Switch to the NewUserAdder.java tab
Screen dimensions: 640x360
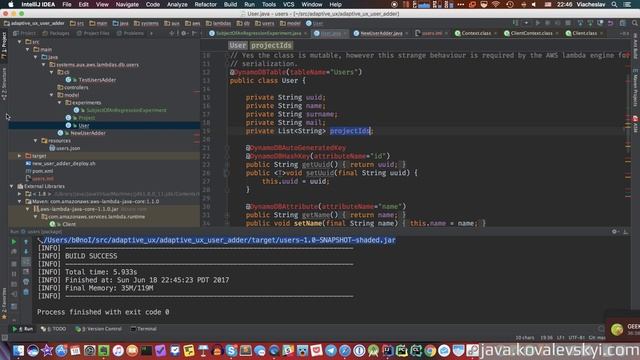point(381,33)
